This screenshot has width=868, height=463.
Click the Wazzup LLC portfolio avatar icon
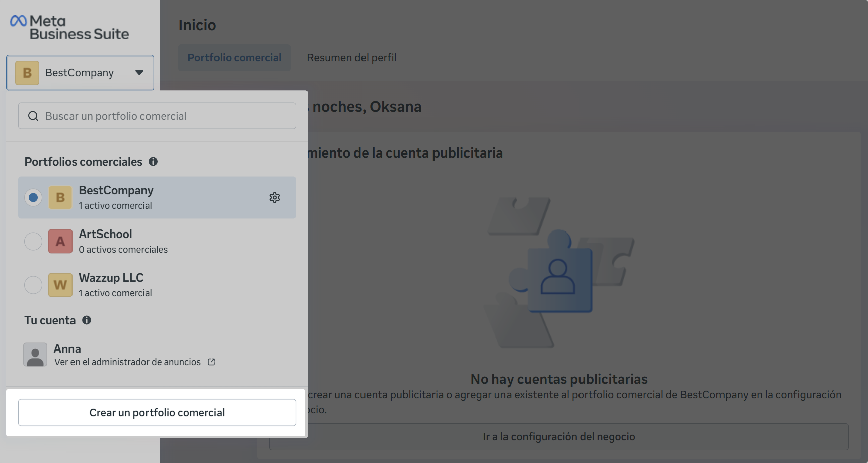60,285
